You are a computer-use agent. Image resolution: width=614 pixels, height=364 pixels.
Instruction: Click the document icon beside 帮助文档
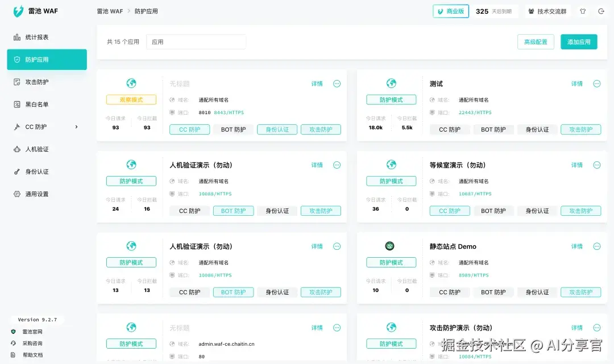point(13,355)
